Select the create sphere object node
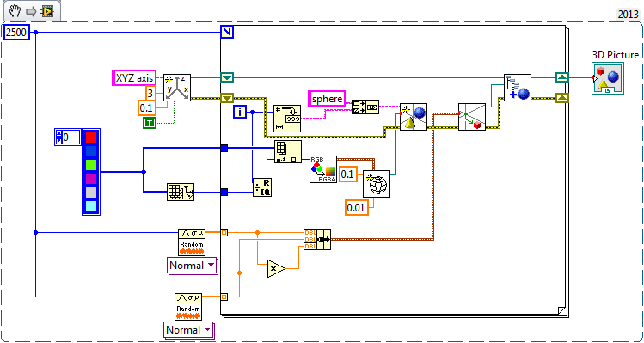Screen dimensions: 644x343 [414, 117]
